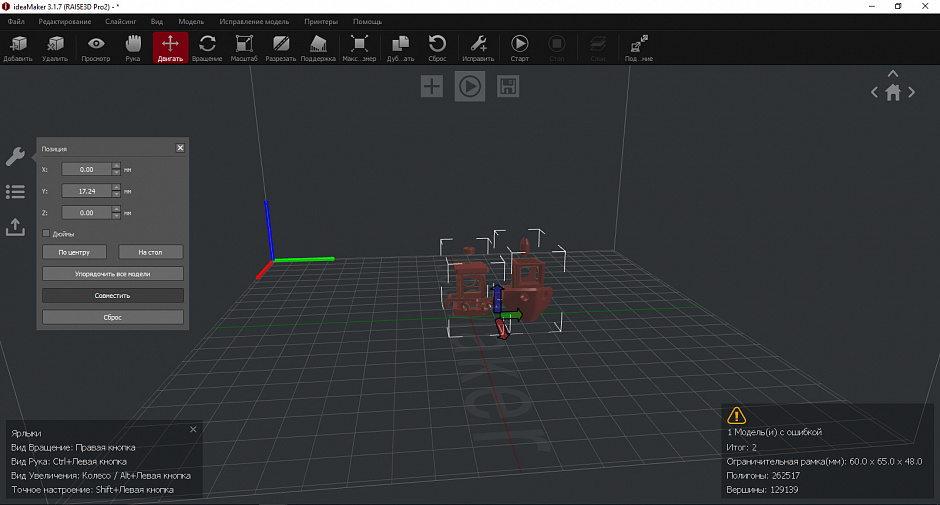Open the Исправление модель menu
This screenshot has height=505, width=940.
[254, 22]
